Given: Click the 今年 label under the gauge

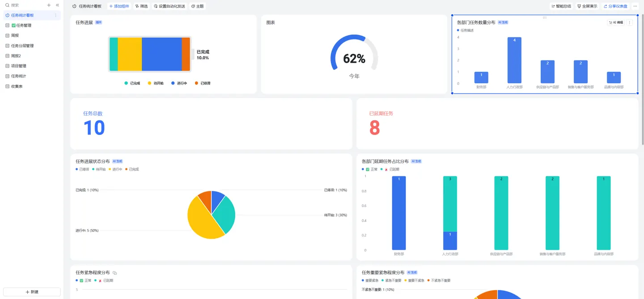Looking at the screenshot, I should point(354,76).
